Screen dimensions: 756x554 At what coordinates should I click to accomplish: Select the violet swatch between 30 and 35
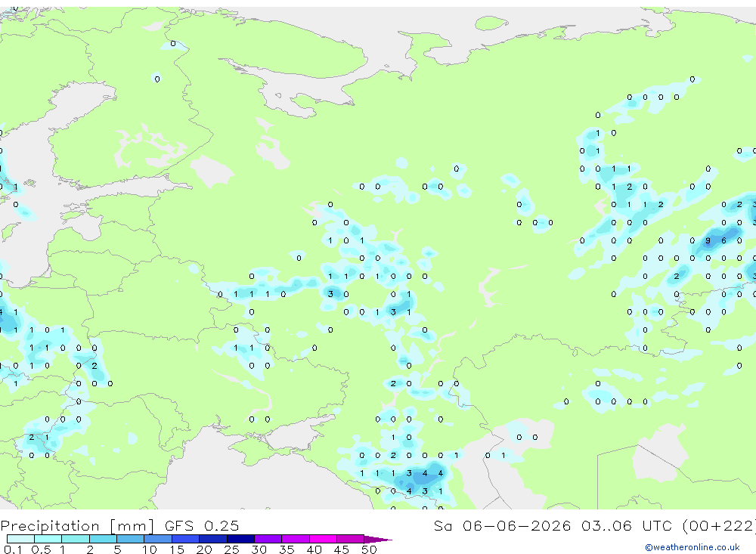[268, 539]
